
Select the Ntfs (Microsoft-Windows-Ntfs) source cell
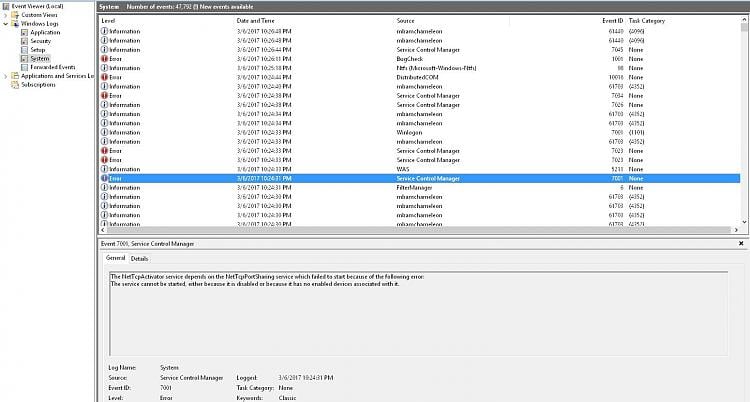[x=436, y=68]
